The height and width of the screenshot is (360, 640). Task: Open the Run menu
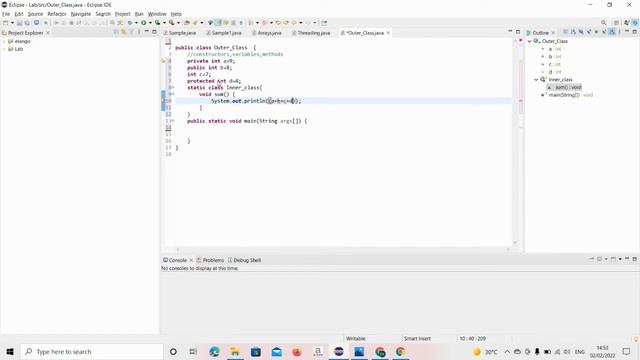point(139,14)
